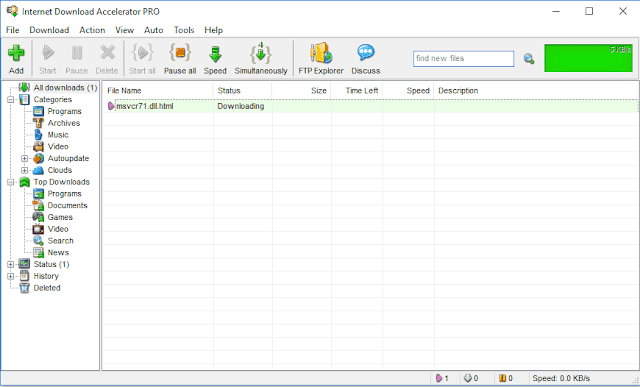Screen dimensions: 640x387
Task: Maximize the Internet Download Accelerator window
Action: (x=589, y=11)
